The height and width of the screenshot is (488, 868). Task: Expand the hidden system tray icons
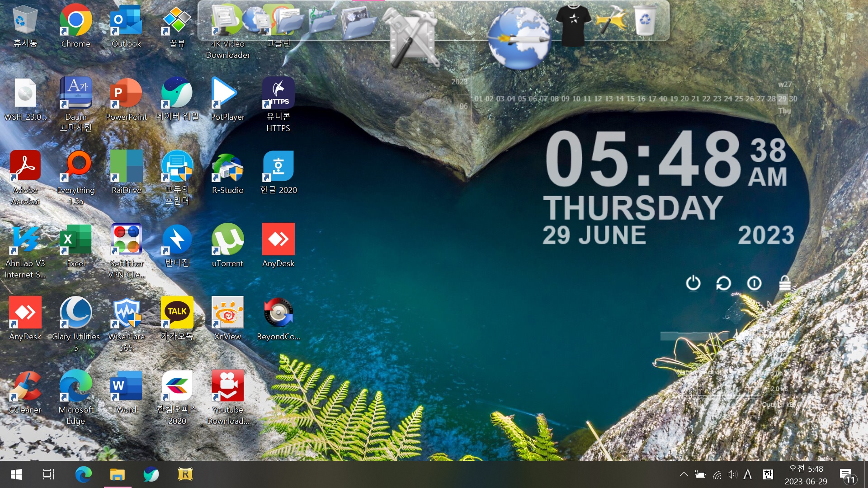(x=684, y=474)
